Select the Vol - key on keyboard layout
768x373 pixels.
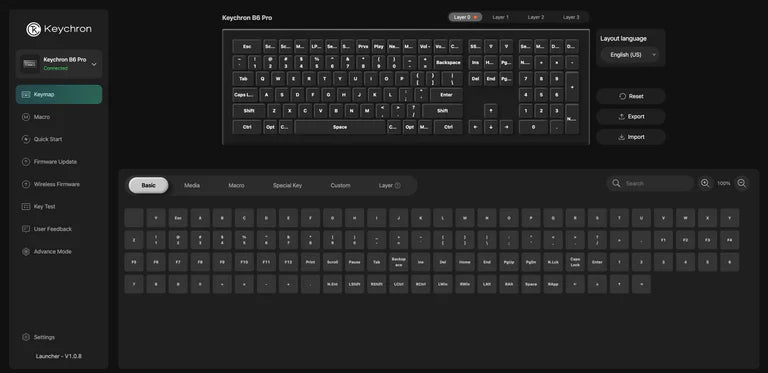pos(425,47)
